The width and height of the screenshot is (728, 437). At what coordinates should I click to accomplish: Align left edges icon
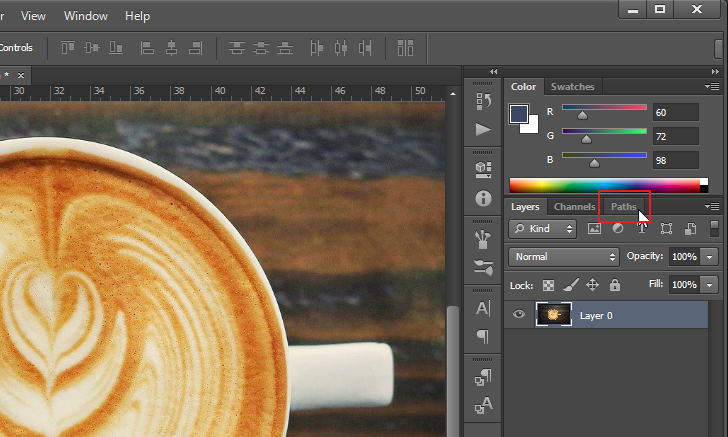coord(147,48)
